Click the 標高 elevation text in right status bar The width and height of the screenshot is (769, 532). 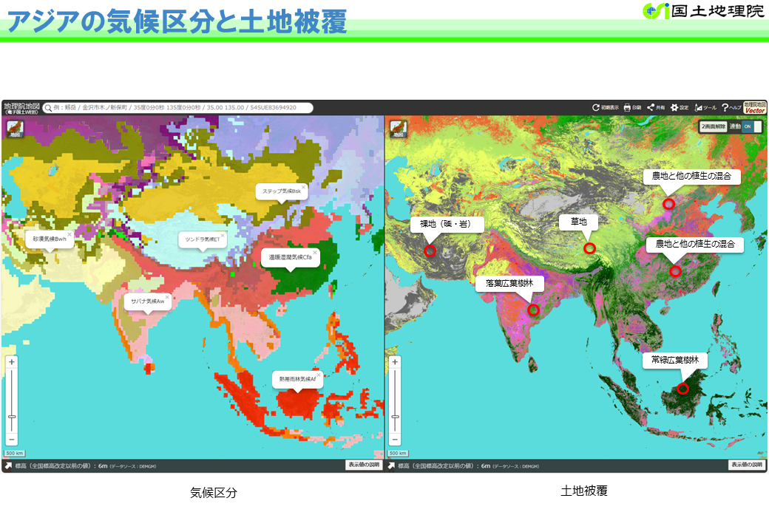(x=468, y=465)
